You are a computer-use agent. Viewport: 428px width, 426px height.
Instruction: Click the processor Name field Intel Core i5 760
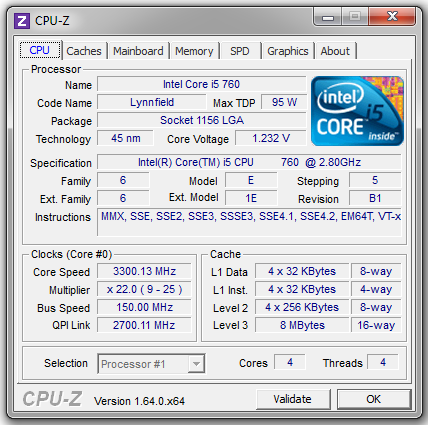click(x=201, y=84)
